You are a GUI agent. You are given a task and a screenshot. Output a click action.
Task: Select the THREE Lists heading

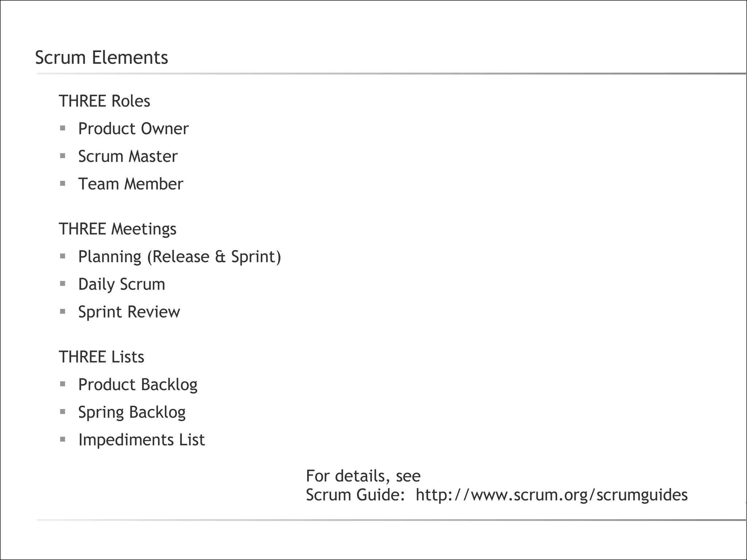coord(101,357)
